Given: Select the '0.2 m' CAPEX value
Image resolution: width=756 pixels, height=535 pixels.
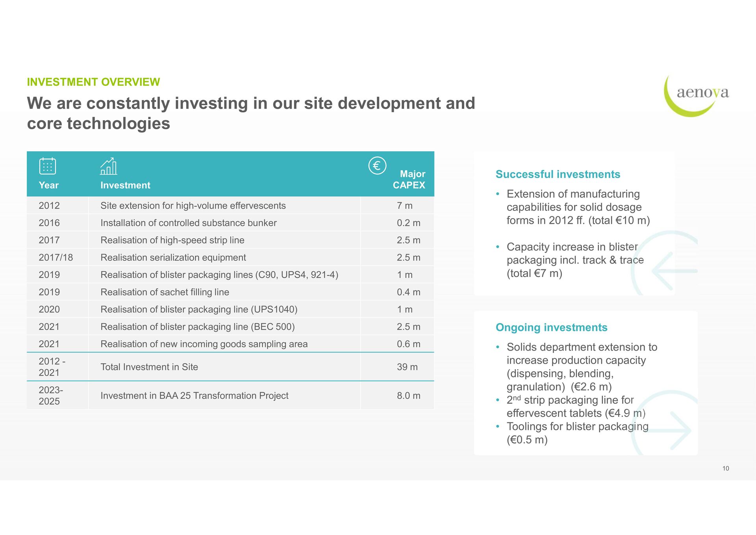Looking at the screenshot, I should 409,223.
